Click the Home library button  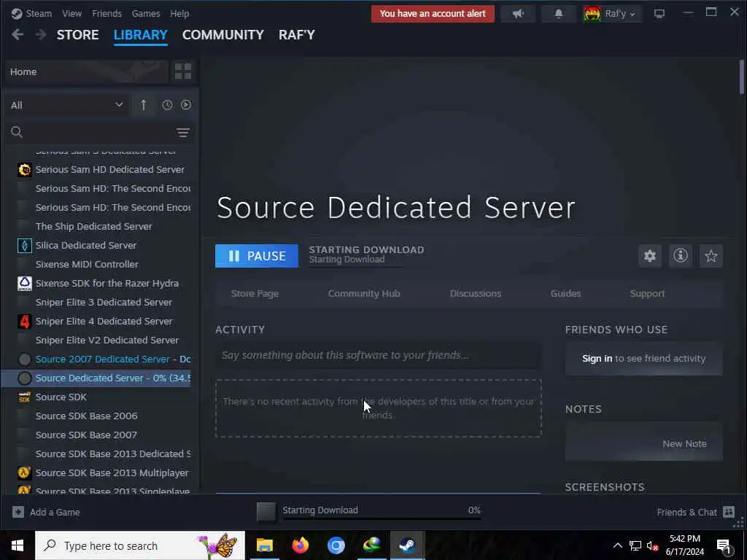[x=87, y=71]
